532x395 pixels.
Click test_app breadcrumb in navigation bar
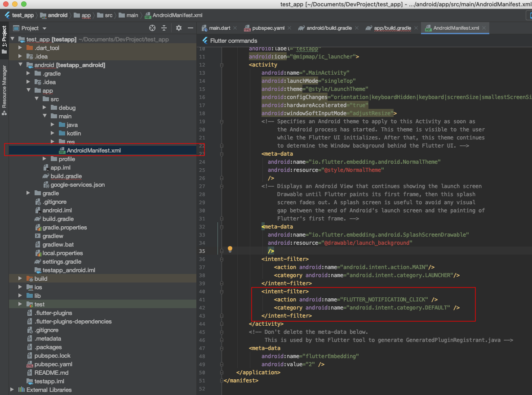coord(20,15)
